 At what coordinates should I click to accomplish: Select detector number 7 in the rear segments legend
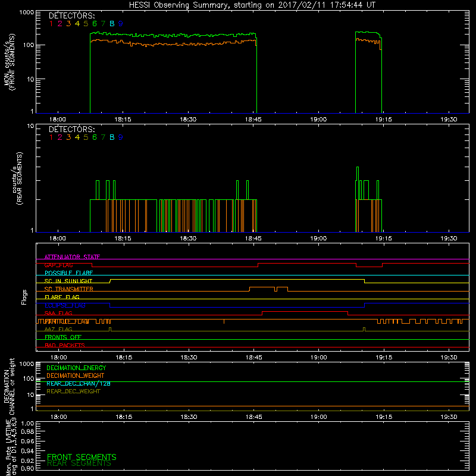click(103, 137)
